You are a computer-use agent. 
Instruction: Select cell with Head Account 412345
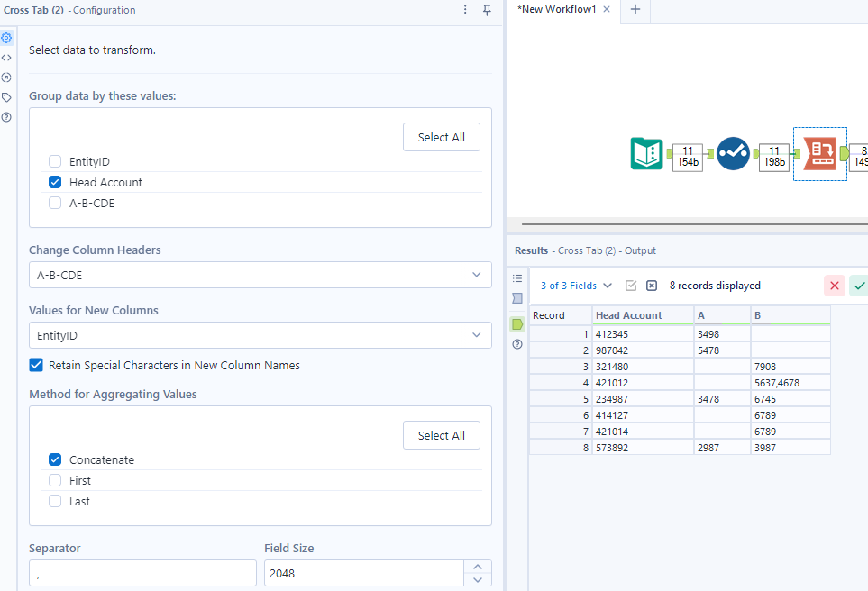[x=643, y=334]
